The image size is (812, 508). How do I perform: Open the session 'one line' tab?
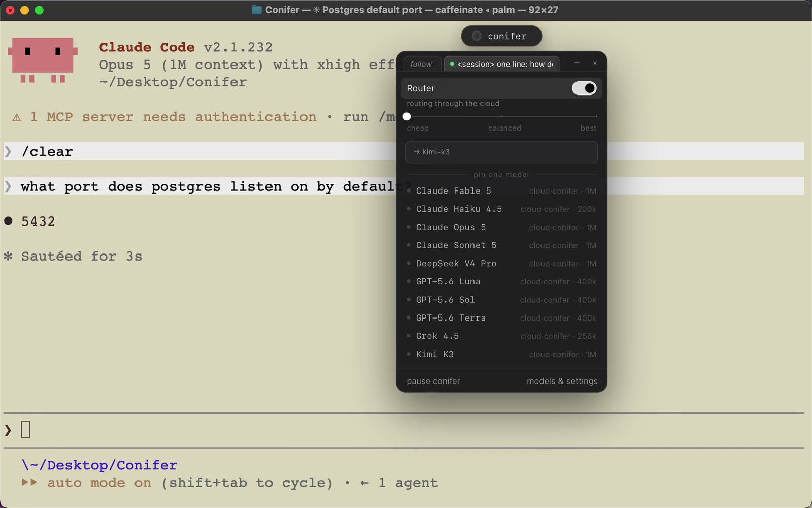(502, 64)
